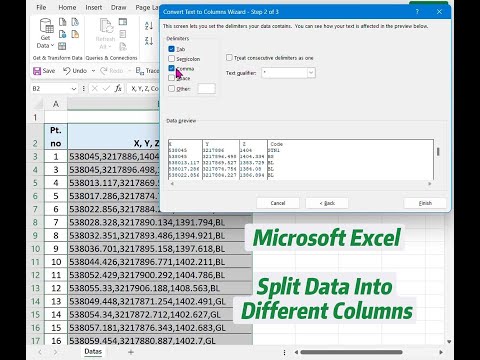Click the horizontal scroll right arrow
480x360 pixels.
[x=441, y=352]
